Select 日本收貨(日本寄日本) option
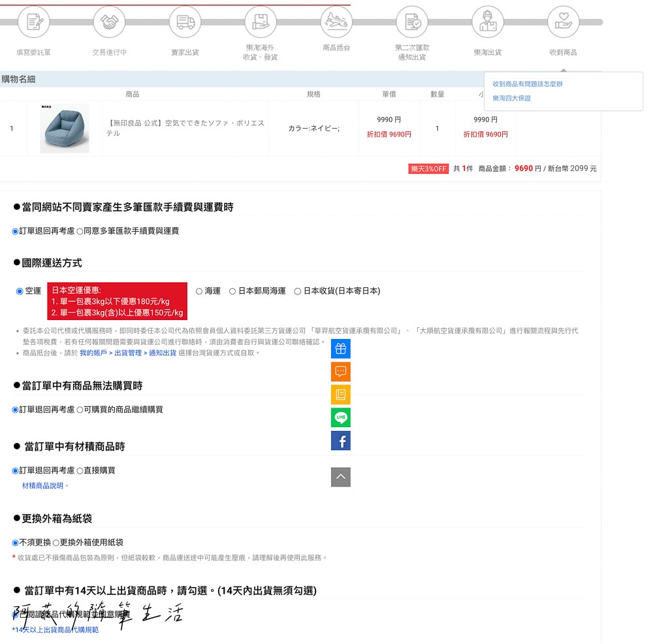This screenshot has width=653, height=644. click(297, 291)
